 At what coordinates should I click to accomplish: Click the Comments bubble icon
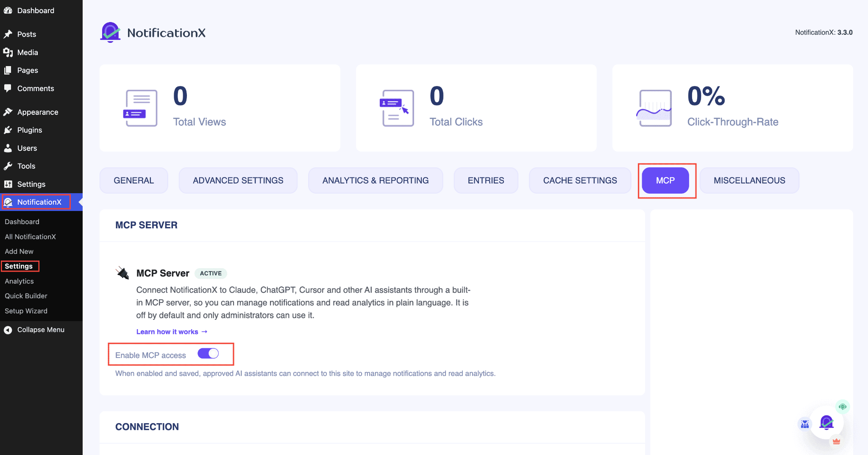coord(8,88)
